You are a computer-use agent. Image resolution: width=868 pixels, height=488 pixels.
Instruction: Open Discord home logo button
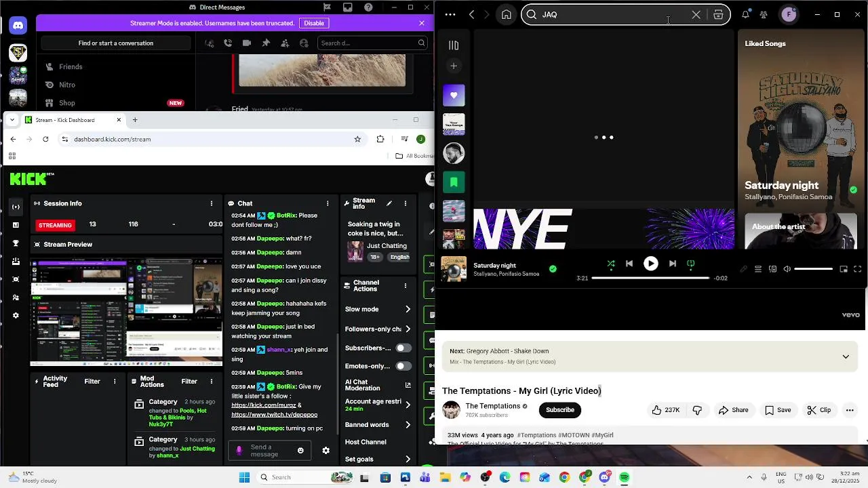(x=18, y=26)
